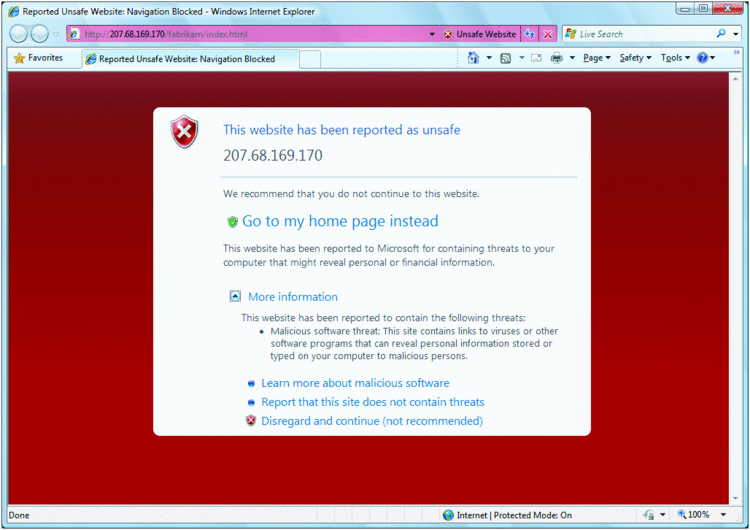Expand the command bar overflow chevron
This screenshot has height=530, width=750.
[737, 52]
